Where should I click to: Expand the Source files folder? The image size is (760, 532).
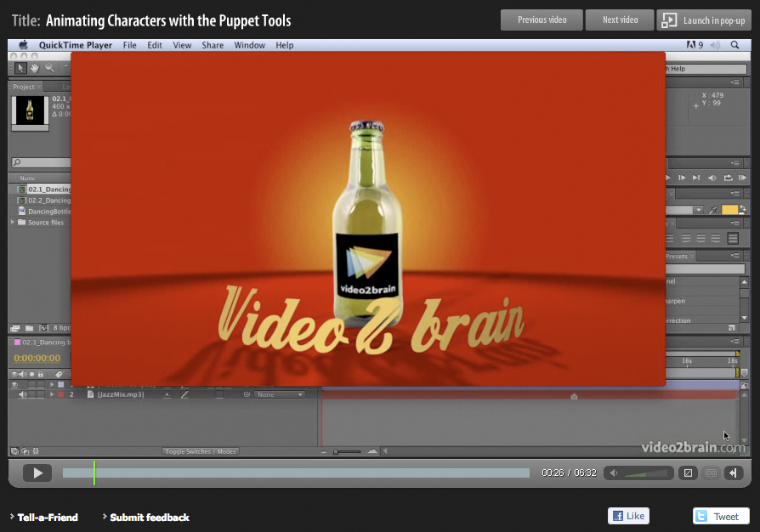click(14, 223)
